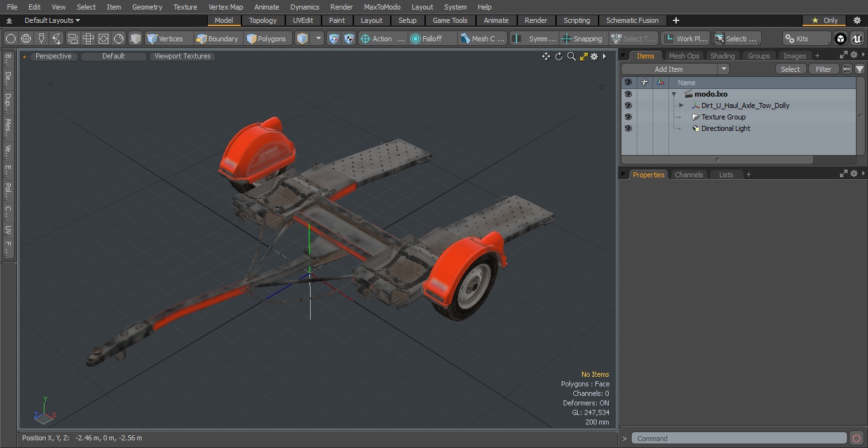The height and width of the screenshot is (448, 868).
Task: Switch to the Lists tab
Action: (726, 175)
